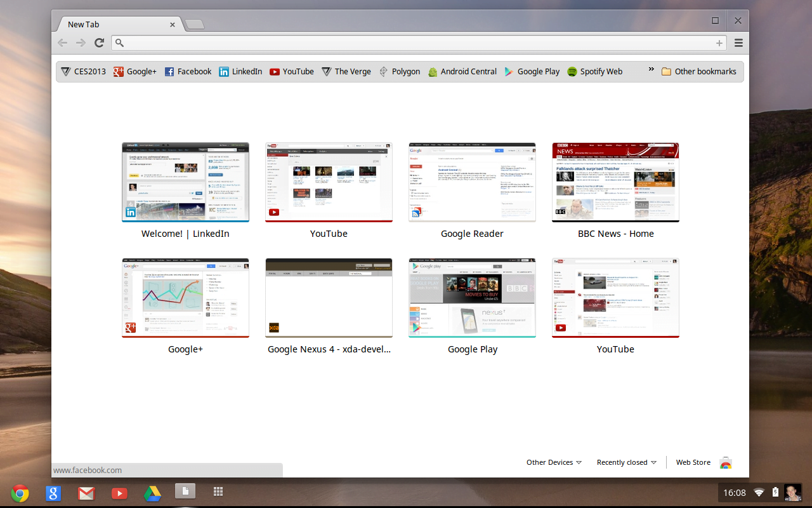Close the New Tab tab
This screenshot has height=508, width=812.
coord(173,25)
